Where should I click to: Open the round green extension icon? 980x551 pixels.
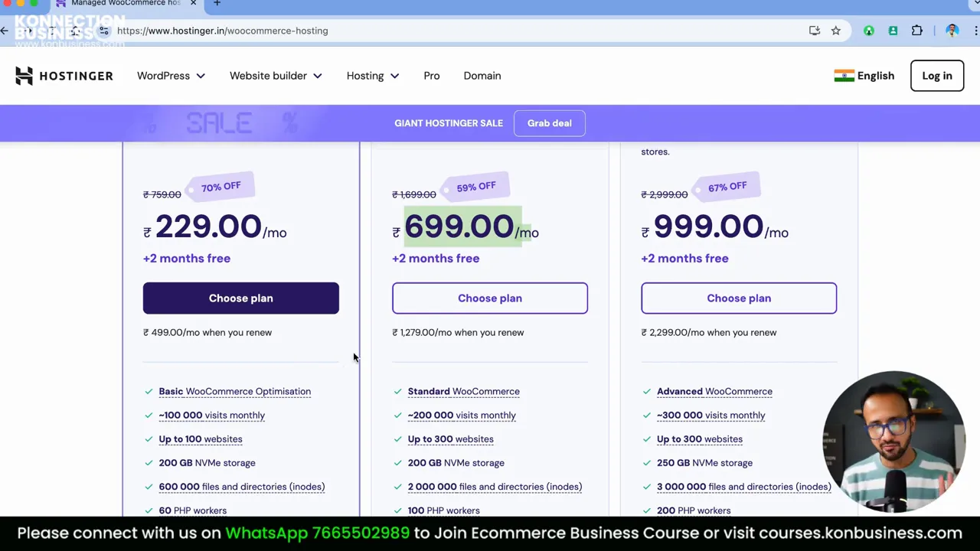869,31
